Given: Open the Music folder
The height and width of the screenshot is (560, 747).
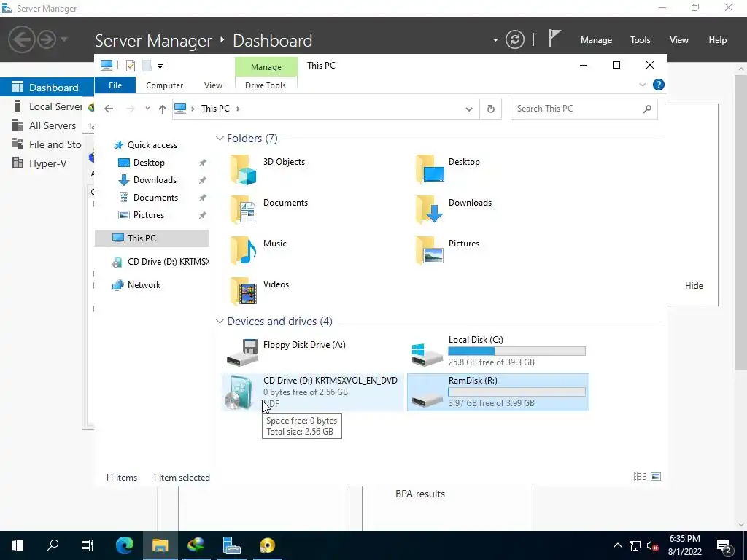Looking at the screenshot, I should click(x=259, y=251).
